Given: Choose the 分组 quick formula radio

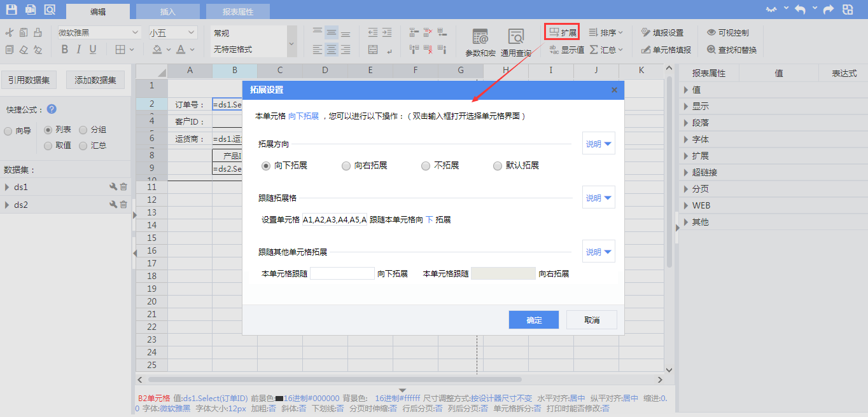Looking at the screenshot, I should point(83,130).
